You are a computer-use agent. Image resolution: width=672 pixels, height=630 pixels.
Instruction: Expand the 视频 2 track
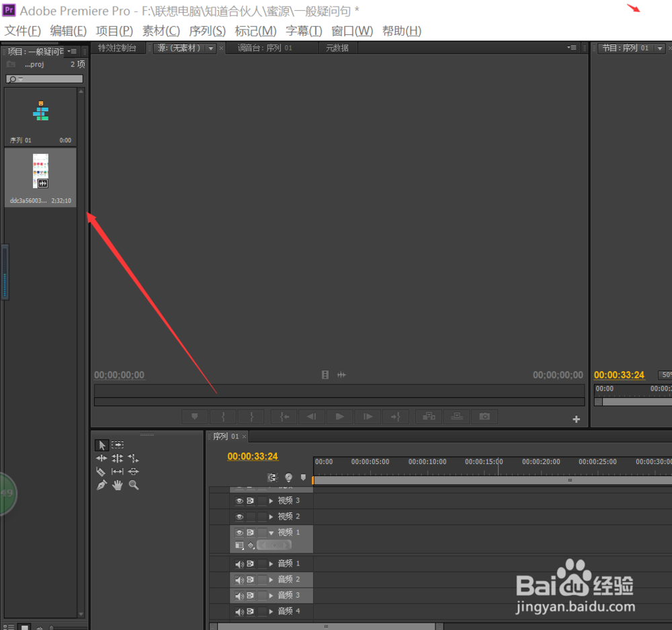coord(271,516)
